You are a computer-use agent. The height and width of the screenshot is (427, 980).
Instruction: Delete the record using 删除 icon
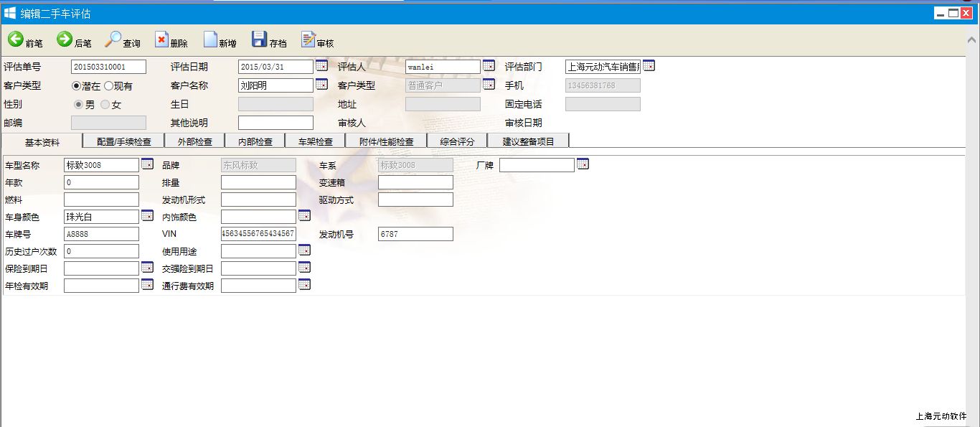161,39
